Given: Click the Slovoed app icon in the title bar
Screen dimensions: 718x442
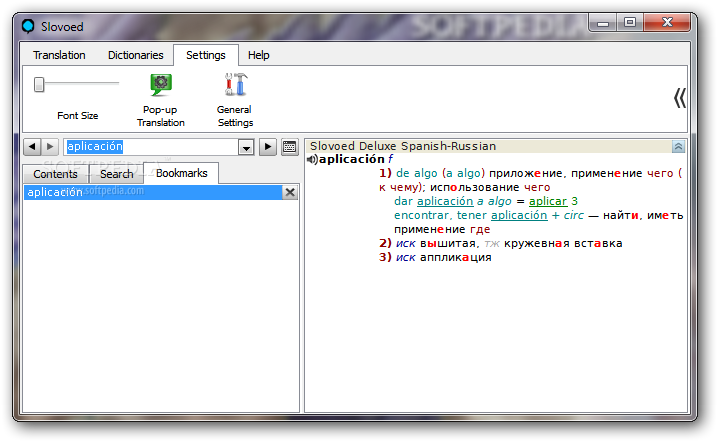Looking at the screenshot, I should point(28,26).
